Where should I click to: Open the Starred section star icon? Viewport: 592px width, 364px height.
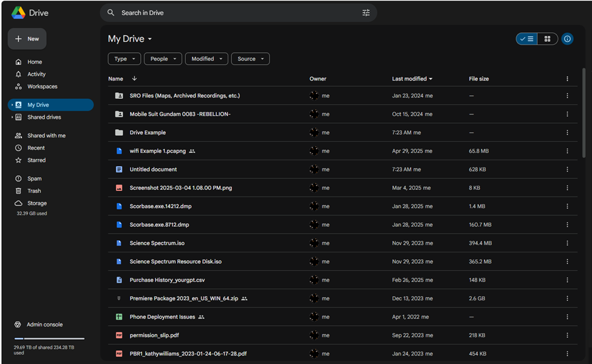[18, 160]
